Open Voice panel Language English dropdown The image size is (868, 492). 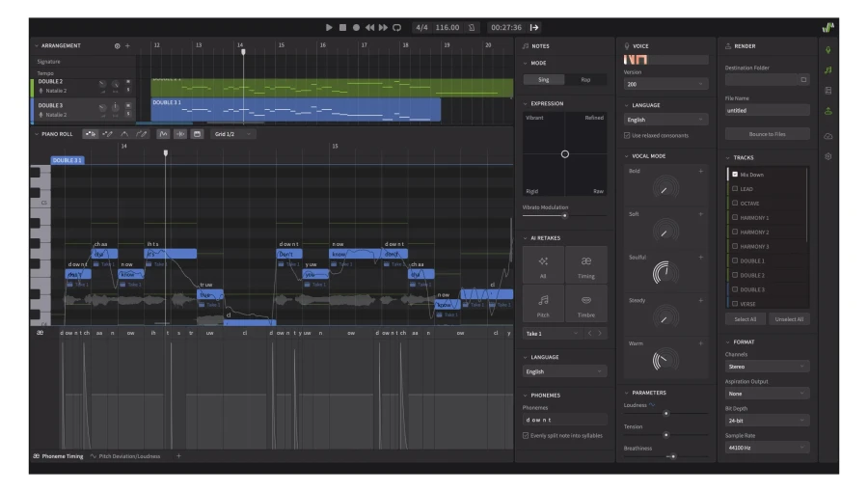(665, 120)
